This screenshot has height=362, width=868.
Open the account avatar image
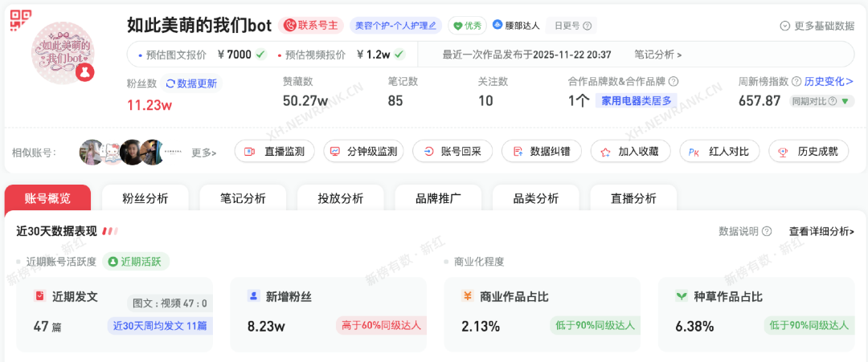(x=62, y=53)
